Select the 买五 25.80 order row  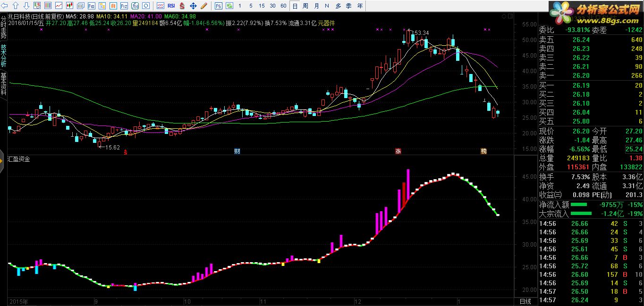(591, 121)
